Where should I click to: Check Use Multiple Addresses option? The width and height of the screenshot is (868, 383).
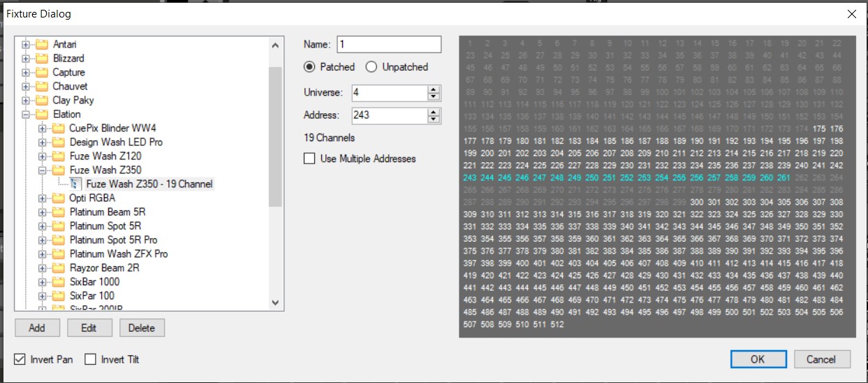(x=309, y=159)
